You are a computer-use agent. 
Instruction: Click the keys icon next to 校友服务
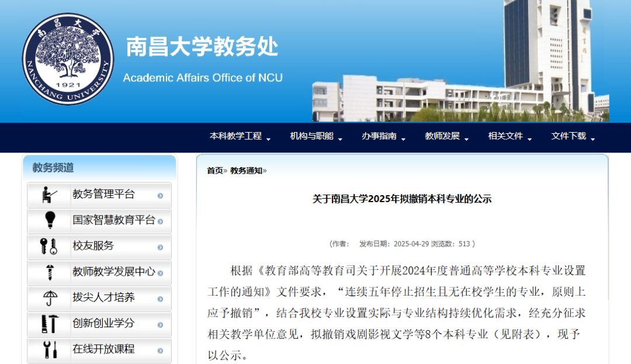(48, 247)
